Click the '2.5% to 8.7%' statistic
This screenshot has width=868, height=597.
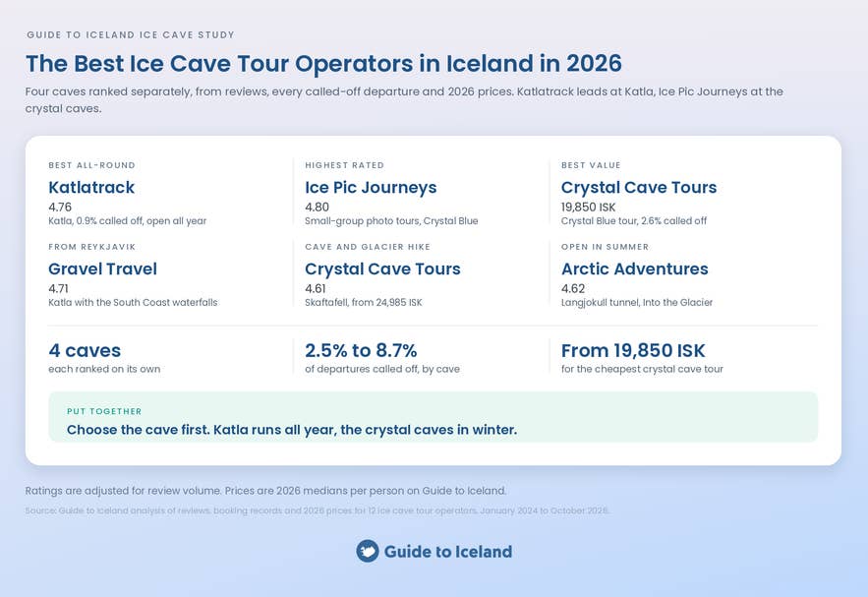pyautogui.click(x=361, y=350)
